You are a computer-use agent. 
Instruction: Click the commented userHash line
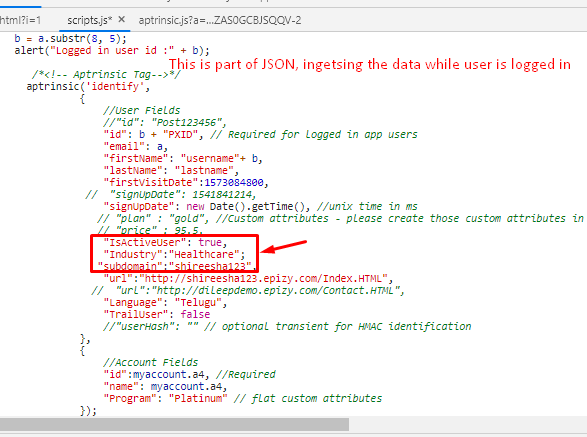(287, 326)
